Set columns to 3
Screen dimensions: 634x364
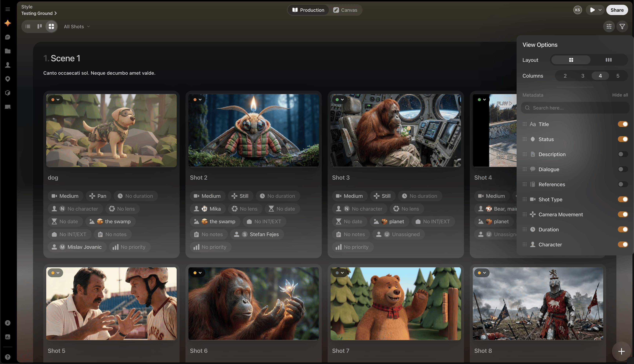click(x=582, y=76)
